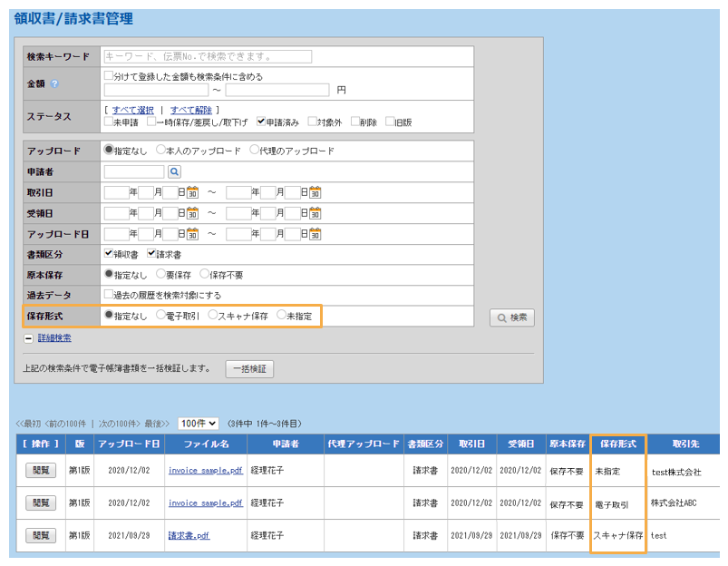
Task: Click the アップロード日 column header
Action: (x=129, y=444)
